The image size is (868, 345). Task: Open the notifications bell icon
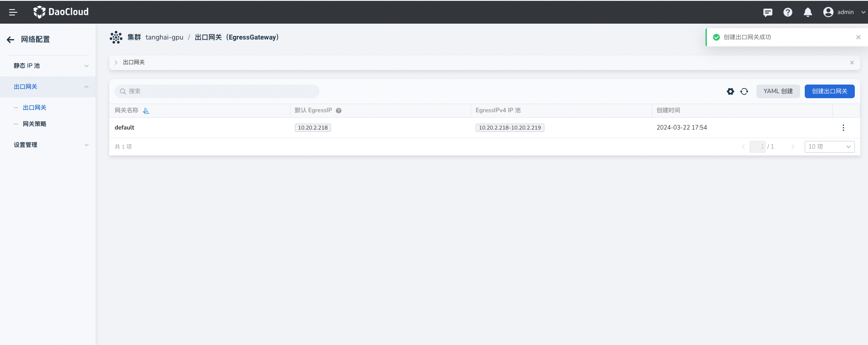[x=807, y=12]
